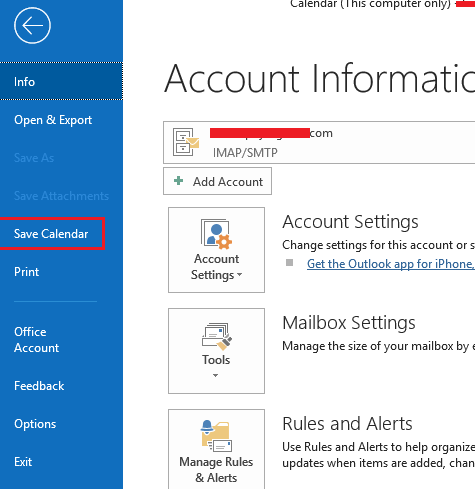This screenshot has height=489, width=475.
Task: Select the Info menu item
Action: pos(61,81)
